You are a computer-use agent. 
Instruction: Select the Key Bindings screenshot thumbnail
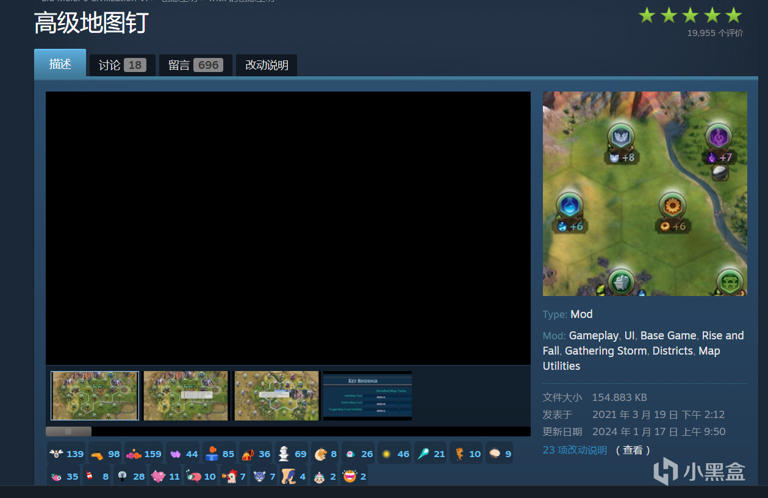pyautogui.click(x=367, y=396)
